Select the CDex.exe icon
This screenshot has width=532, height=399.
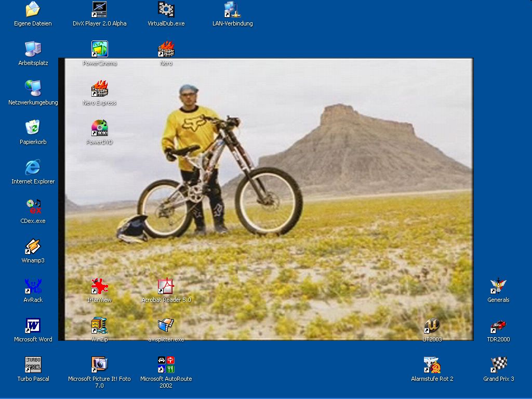point(34,207)
